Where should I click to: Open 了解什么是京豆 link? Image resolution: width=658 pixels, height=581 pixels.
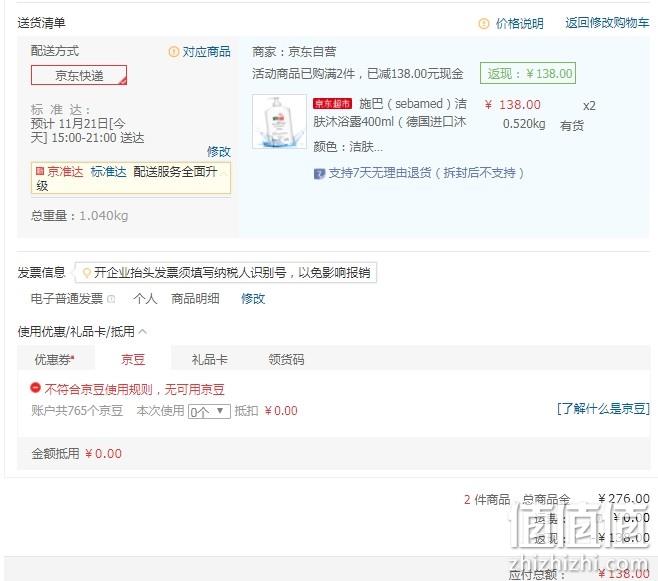603,408
